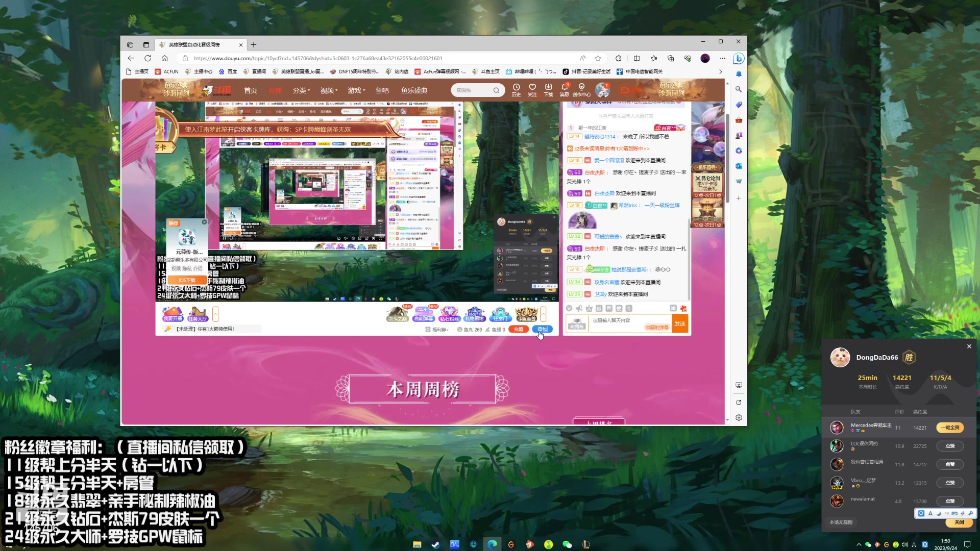This screenshot has height=551, width=980.
Task: Add this page to favorites star
Action: pos(598,58)
